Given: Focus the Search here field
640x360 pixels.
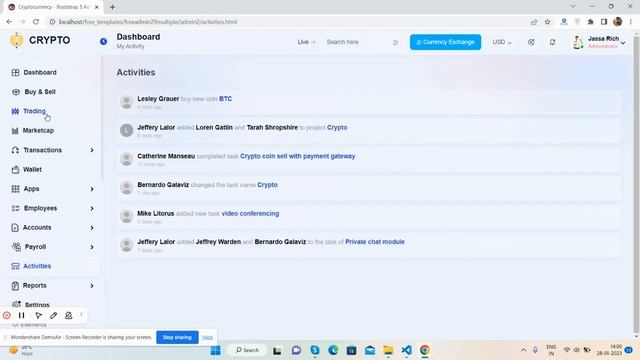Looking at the screenshot, I should pos(357,42).
